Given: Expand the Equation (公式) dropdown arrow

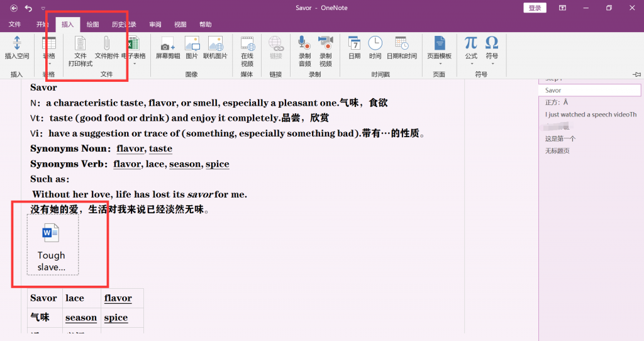Looking at the screenshot, I should pyautogui.click(x=472, y=64).
